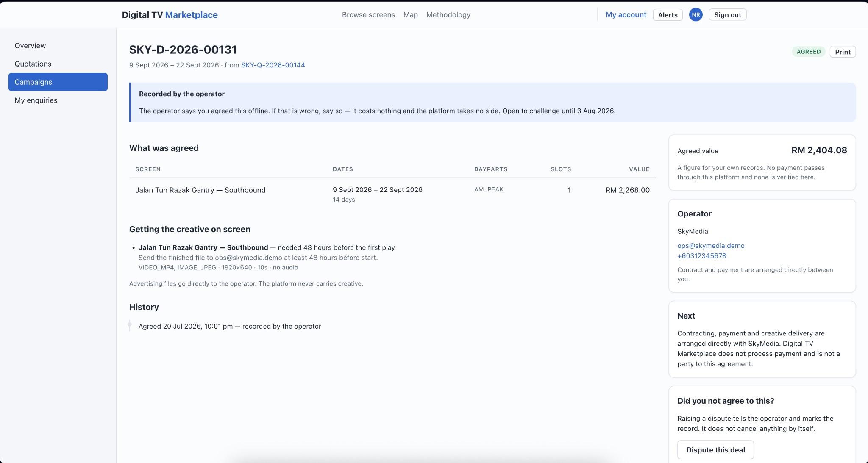Click the What was agreed heading

(x=164, y=148)
